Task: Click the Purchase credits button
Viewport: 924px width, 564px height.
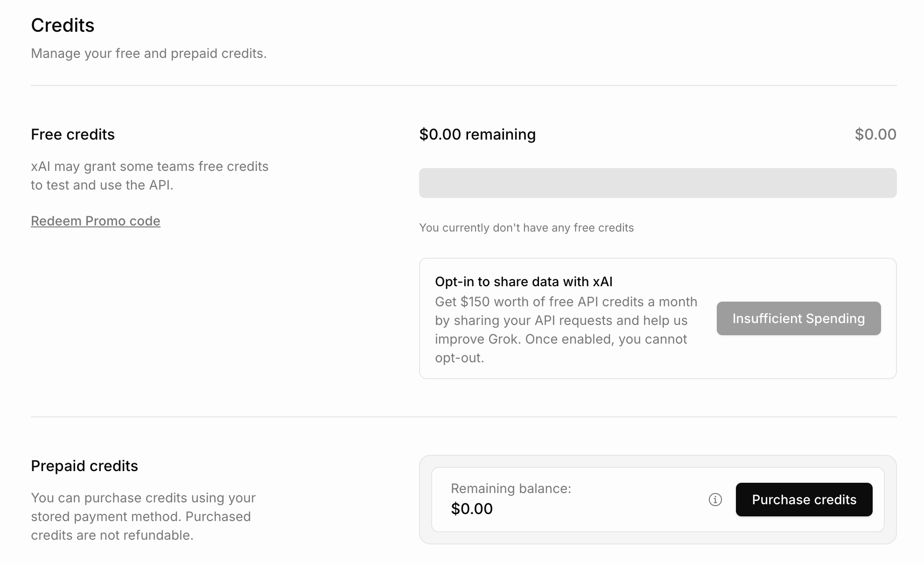Action: pos(804,500)
